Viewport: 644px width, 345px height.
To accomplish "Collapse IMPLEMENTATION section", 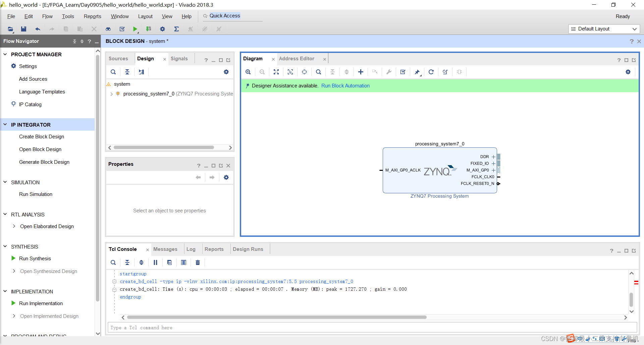I will [x=5, y=291].
